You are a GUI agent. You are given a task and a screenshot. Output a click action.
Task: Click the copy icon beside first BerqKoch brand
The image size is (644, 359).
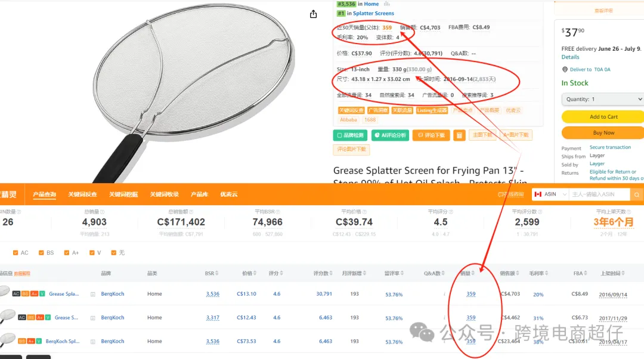[93, 294]
